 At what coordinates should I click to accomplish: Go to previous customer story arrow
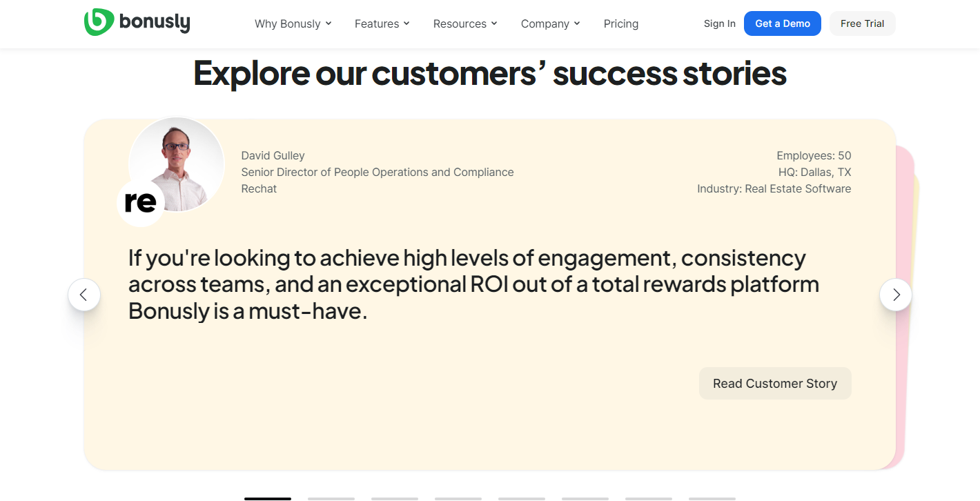click(84, 295)
